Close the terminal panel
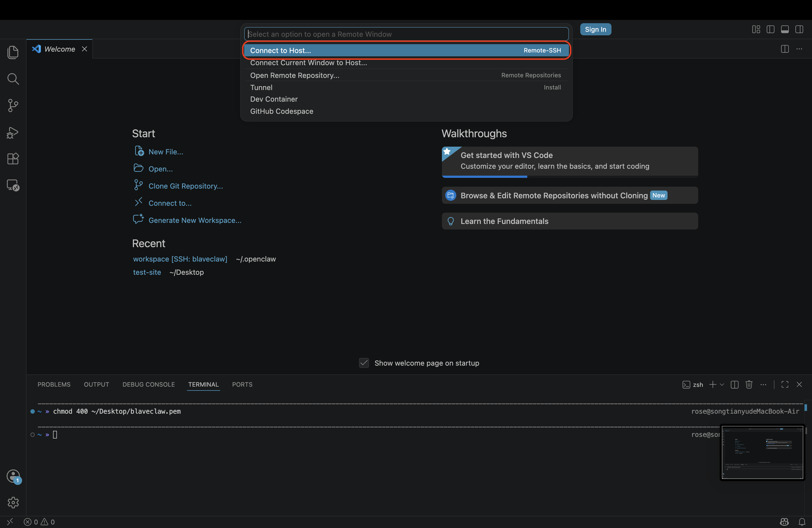 point(799,384)
